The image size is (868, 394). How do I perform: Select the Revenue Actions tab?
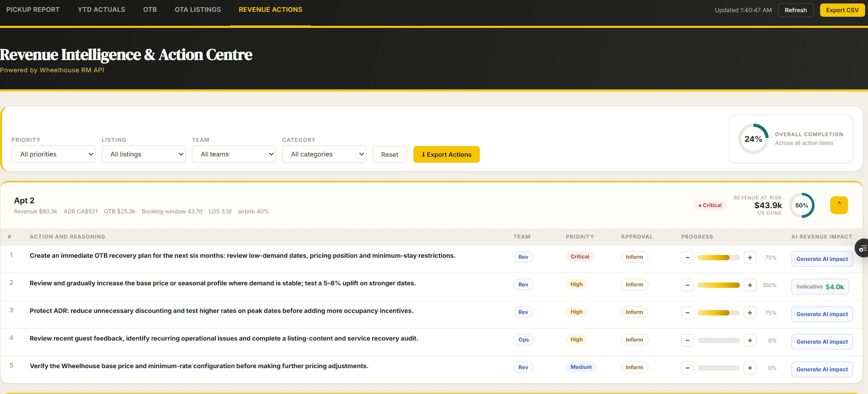[271, 10]
